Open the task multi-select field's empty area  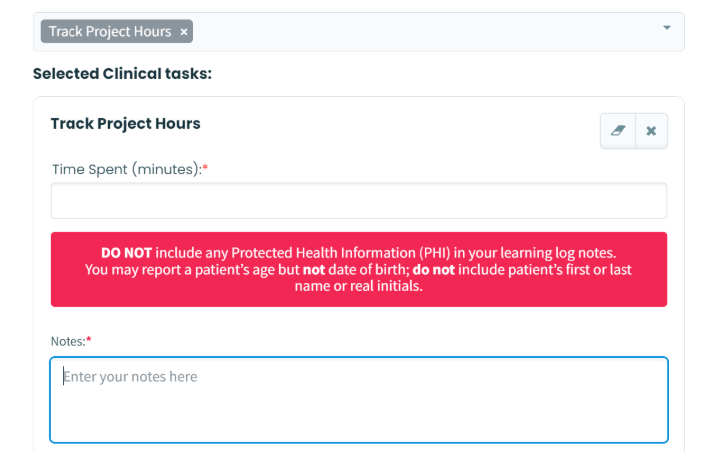(x=420, y=32)
